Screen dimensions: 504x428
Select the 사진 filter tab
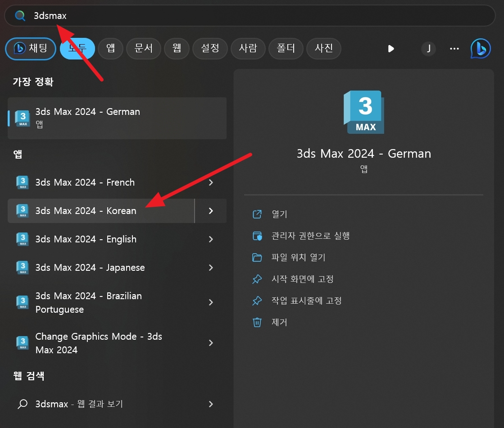tap(324, 49)
